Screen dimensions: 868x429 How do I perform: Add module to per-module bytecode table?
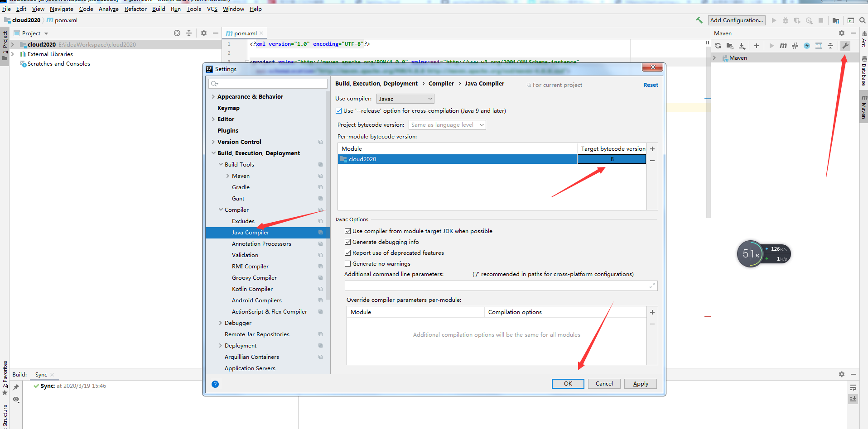652,149
